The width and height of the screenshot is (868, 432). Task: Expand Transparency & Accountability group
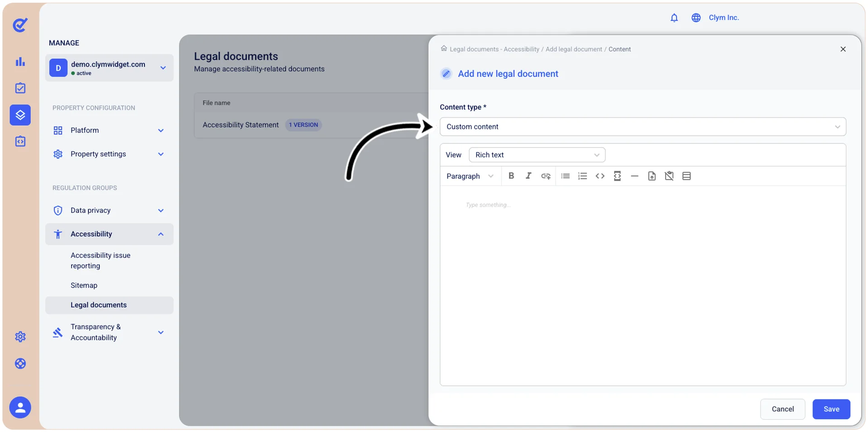(109, 332)
